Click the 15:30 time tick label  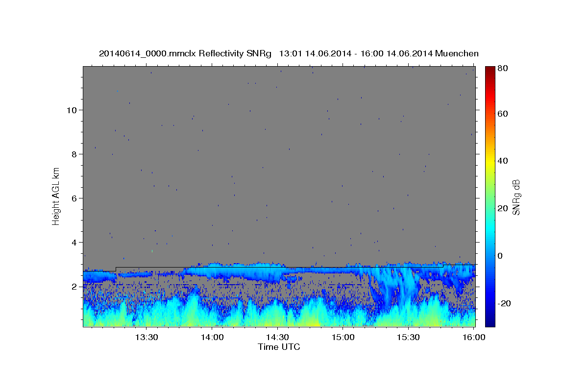pyautogui.click(x=408, y=337)
